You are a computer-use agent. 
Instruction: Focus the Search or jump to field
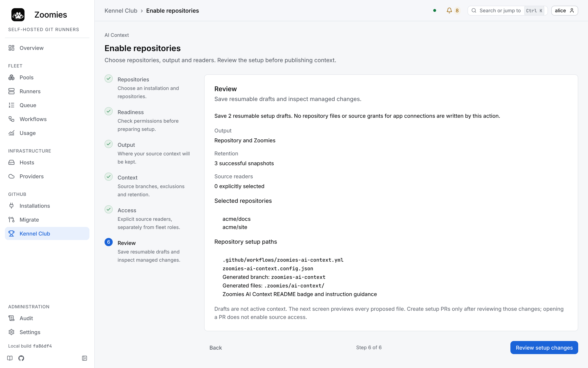[507, 10]
